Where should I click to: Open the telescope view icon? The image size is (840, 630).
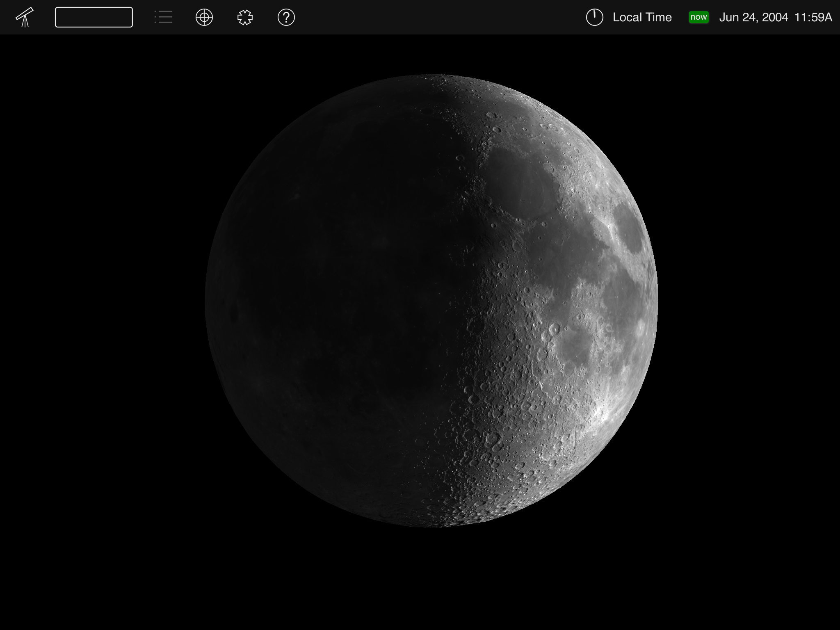click(x=25, y=17)
